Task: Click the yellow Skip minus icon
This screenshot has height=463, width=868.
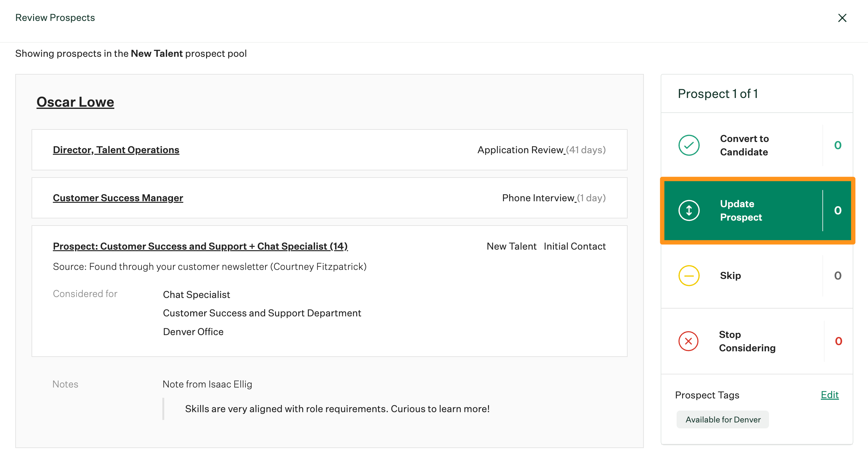Action: (689, 275)
